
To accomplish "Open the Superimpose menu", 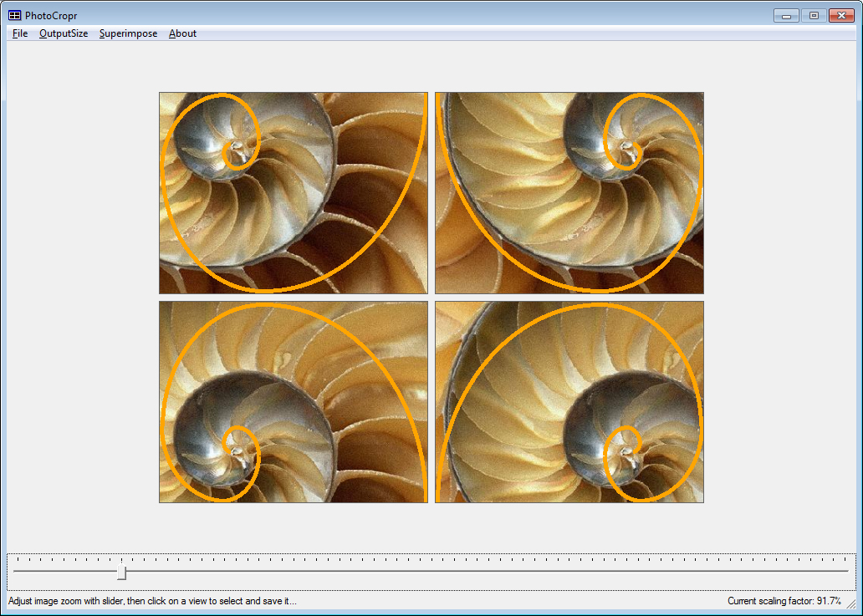I will [128, 33].
